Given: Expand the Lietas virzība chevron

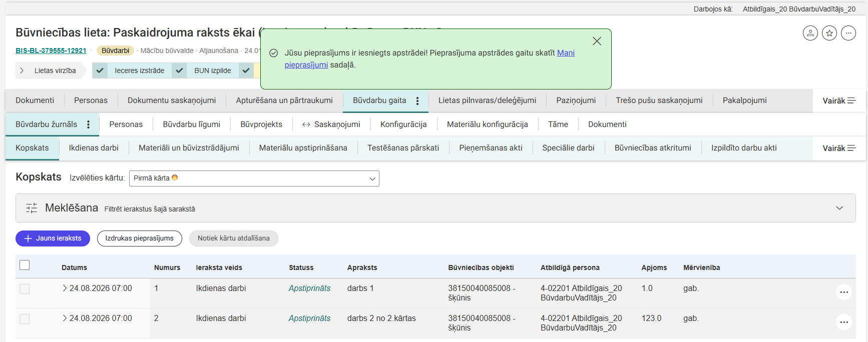Looking at the screenshot, I should point(22,70).
